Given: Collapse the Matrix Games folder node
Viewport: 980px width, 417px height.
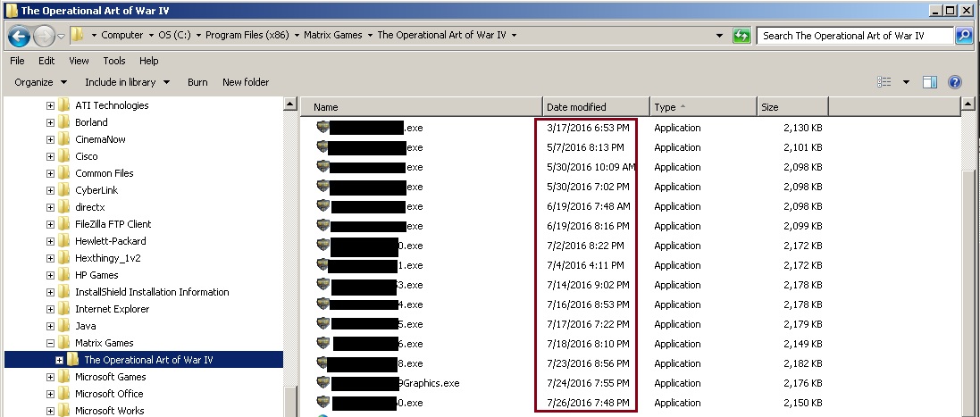Looking at the screenshot, I should point(50,343).
